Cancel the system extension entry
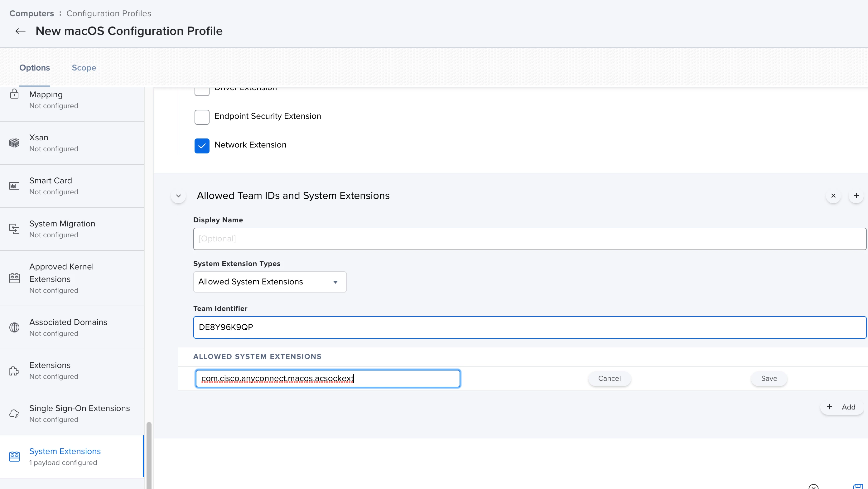This screenshot has width=868, height=489. point(609,379)
